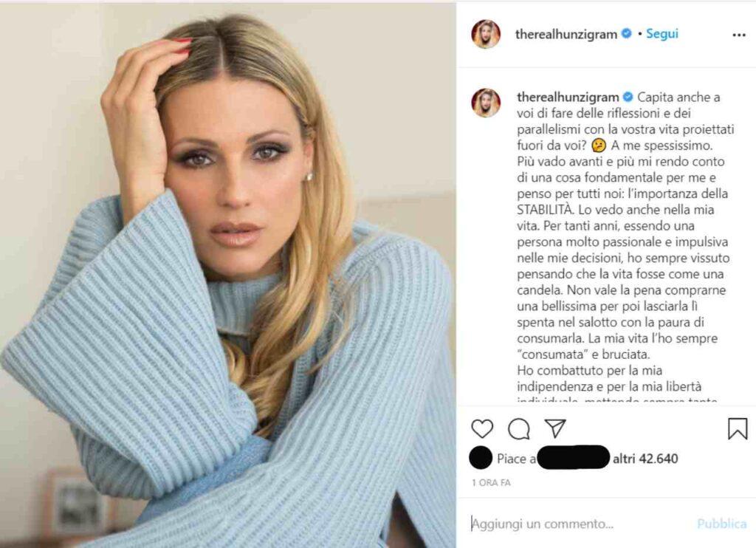Open therealhunzigram profile from the header username
This screenshot has height=548, width=756.
(566, 34)
